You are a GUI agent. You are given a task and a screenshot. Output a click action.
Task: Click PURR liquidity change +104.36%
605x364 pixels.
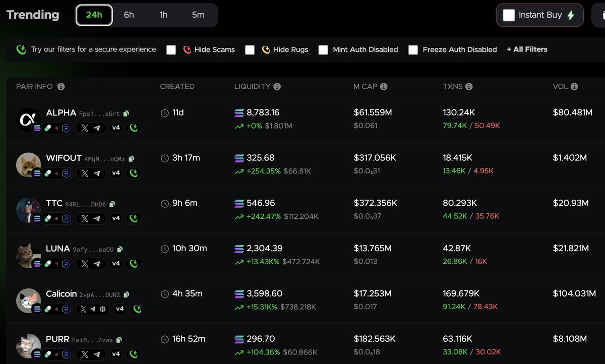263,352
